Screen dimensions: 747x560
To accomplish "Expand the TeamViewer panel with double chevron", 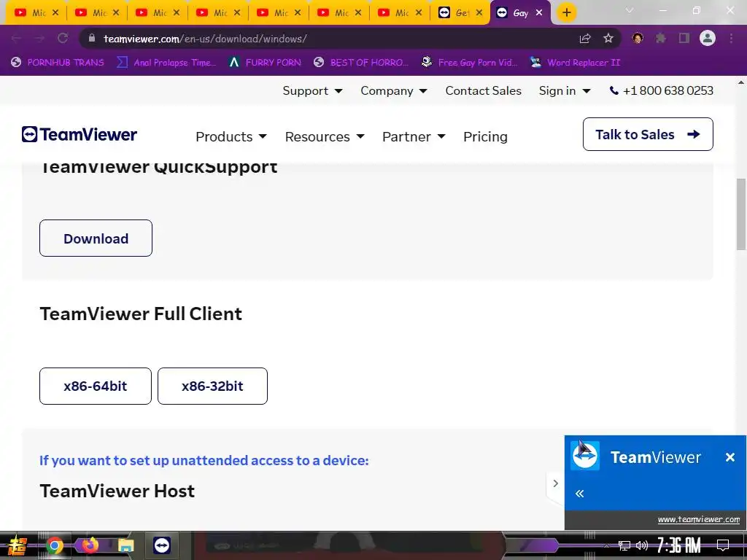I will pos(579,494).
